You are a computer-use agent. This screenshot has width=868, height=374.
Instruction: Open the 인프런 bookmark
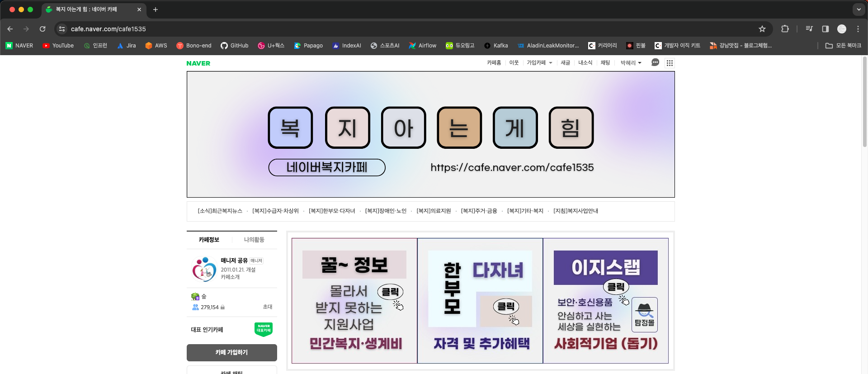pyautogui.click(x=95, y=46)
